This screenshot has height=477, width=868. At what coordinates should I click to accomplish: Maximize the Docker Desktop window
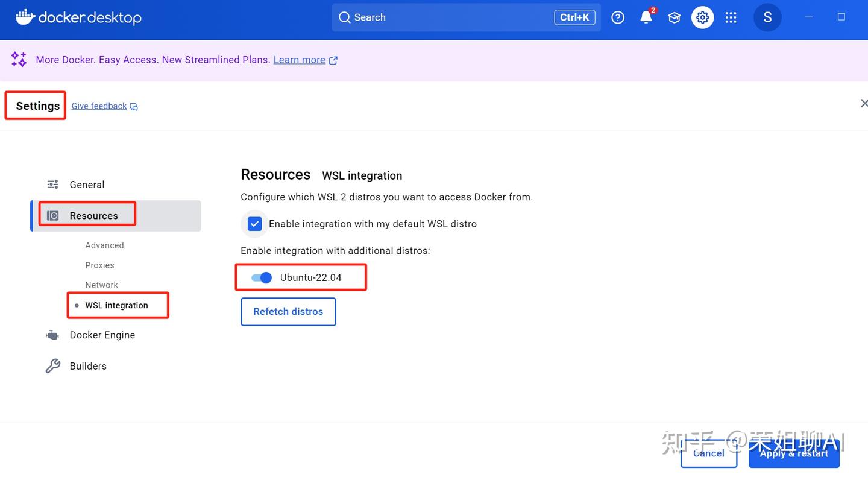841,17
